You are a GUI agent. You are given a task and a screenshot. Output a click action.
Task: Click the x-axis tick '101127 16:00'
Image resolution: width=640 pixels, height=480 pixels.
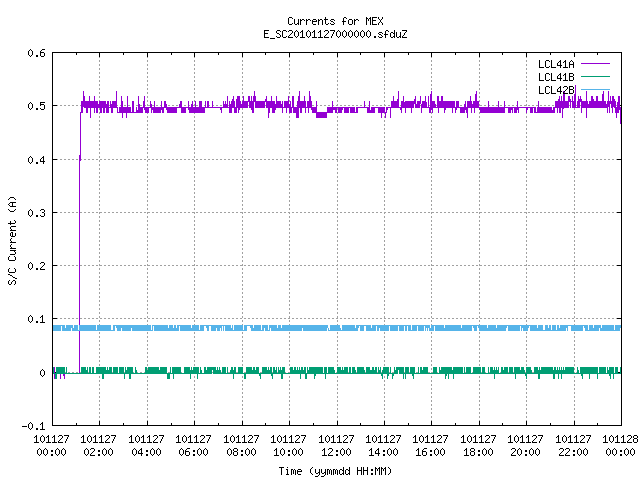[x=431, y=446]
